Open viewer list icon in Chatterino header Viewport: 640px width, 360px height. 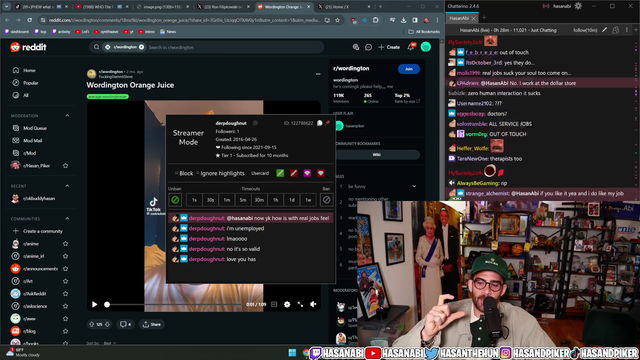tap(616, 30)
